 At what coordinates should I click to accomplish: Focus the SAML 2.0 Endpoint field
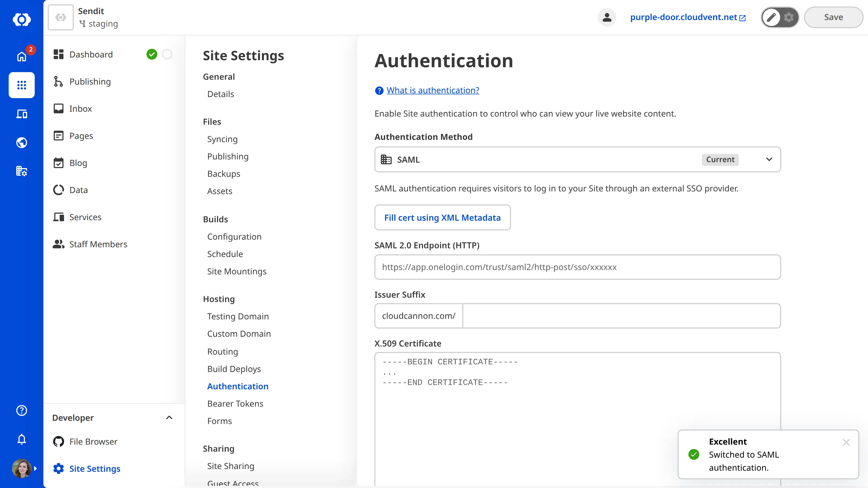point(577,267)
